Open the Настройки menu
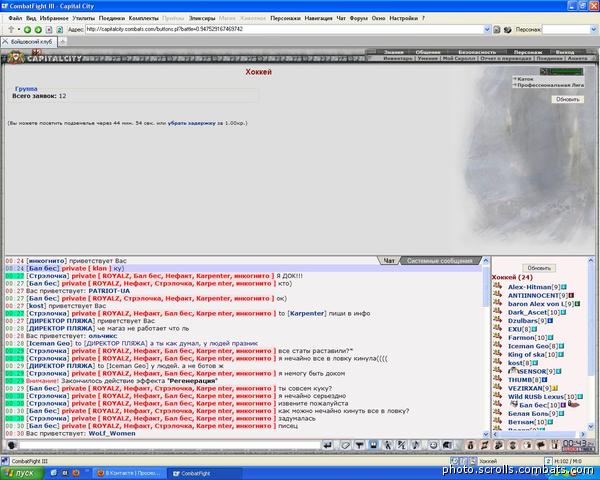Screen dimensions: 600x480 tap(403, 18)
